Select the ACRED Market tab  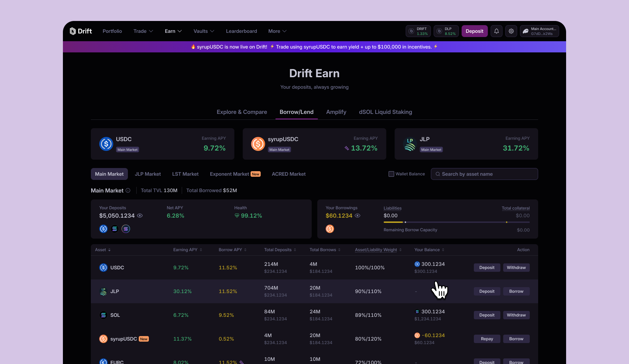pos(289,174)
